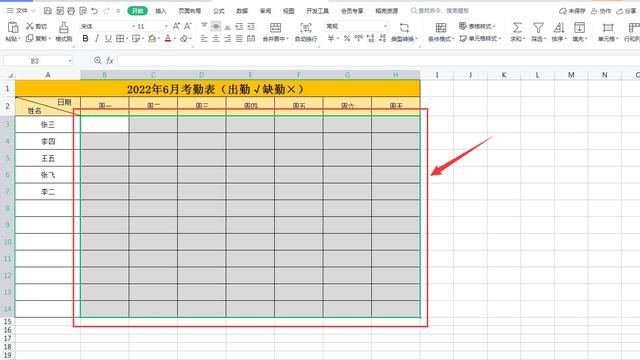
Task: Switch to the Data tab
Action: [242, 11]
